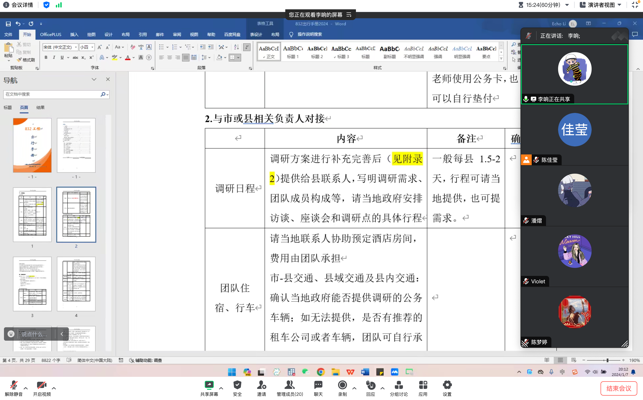This screenshot has height=400, width=643.
Task: Click the 管理成员 manage members icon
Action: point(289,385)
